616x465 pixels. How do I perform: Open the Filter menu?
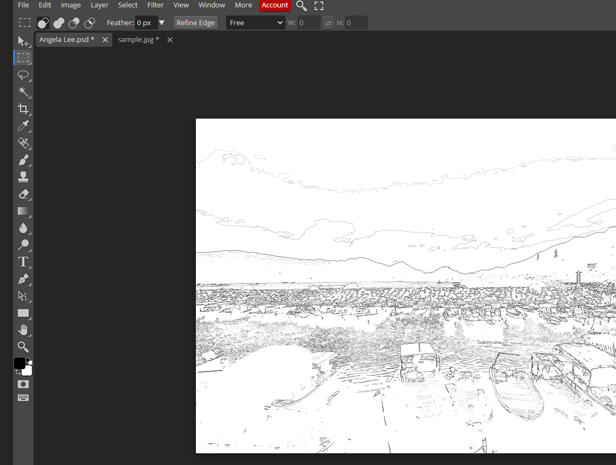(155, 5)
